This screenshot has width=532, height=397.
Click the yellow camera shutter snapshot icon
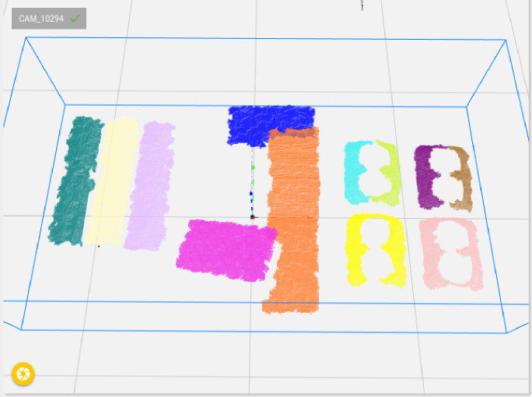tap(23, 374)
